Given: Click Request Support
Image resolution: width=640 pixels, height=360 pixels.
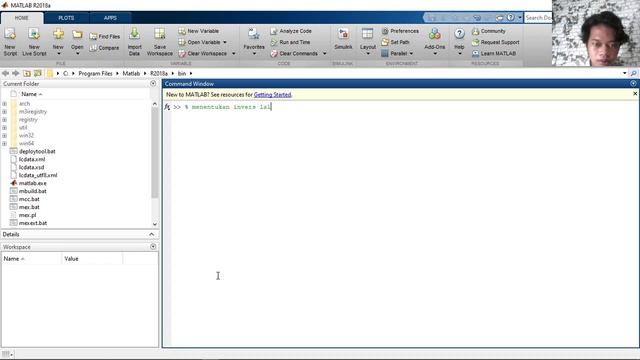Looking at the screenshot, I should click(x=496, y=42).
